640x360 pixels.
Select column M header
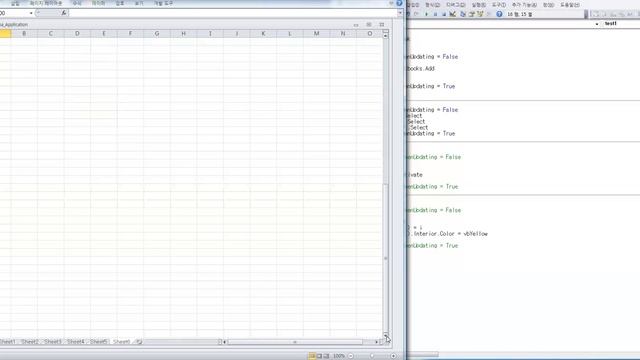point(316,33)
